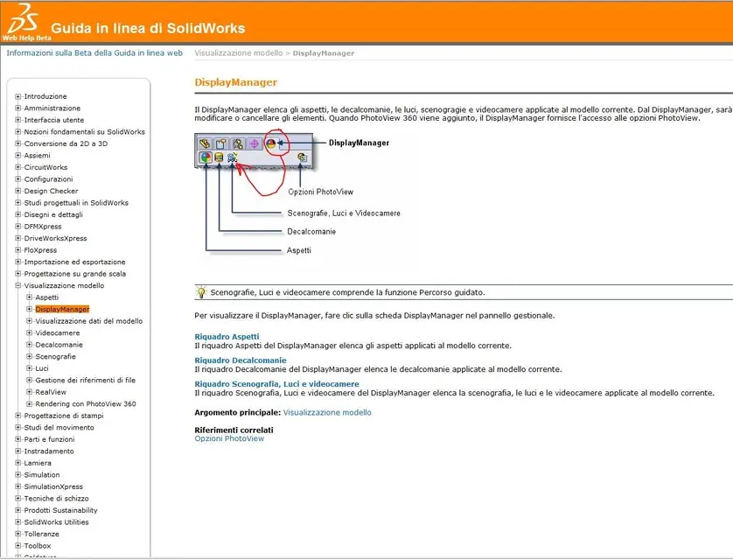Open the Tecniche di schizzo topic
The image size is (733, 560).
click(x=57, y=498)
